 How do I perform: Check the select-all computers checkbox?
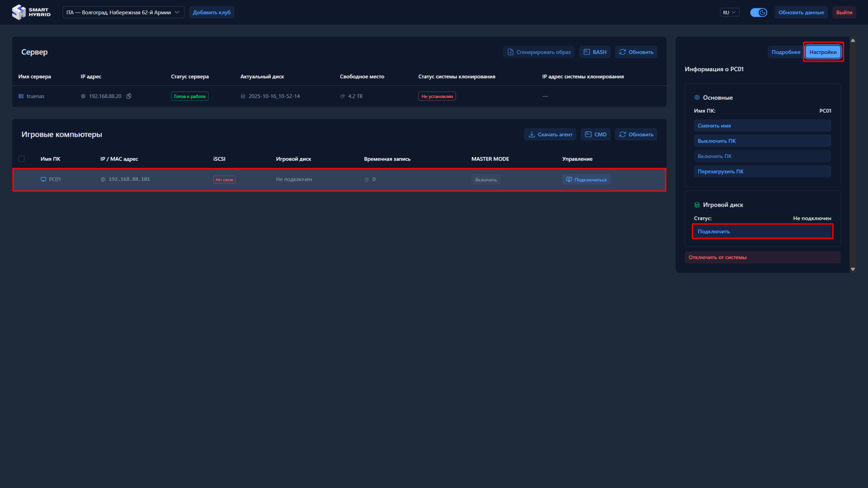[x=21, y=159]
